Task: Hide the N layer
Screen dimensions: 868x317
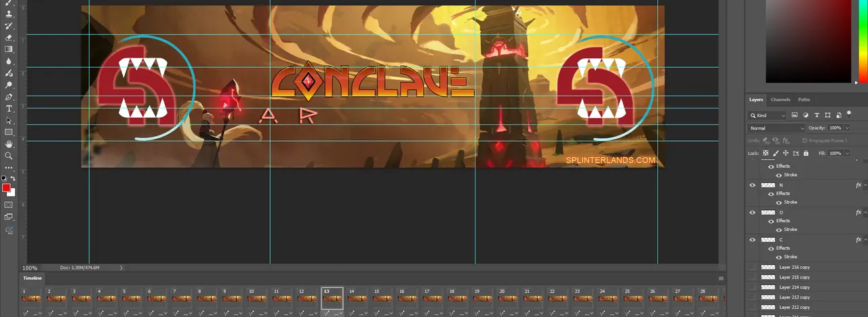Action: coord(751,185)
